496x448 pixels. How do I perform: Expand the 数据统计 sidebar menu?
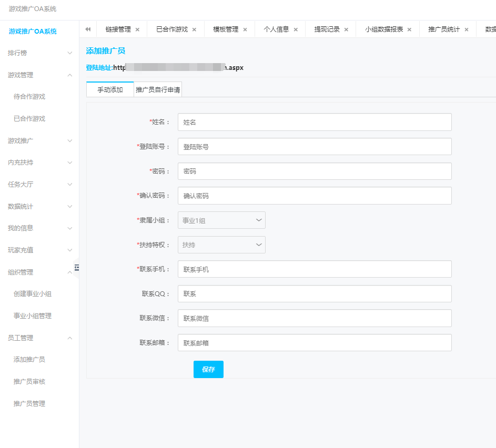[x=39, y=207]
